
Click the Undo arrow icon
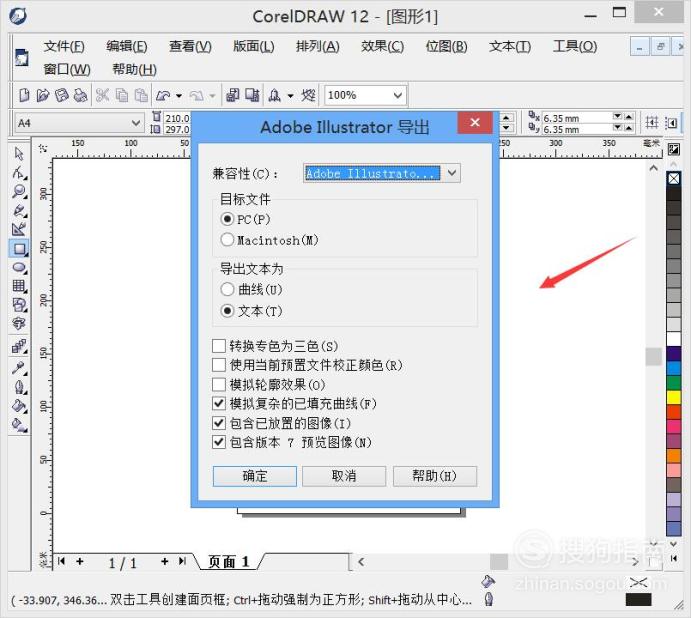click(x=163, y=95)
